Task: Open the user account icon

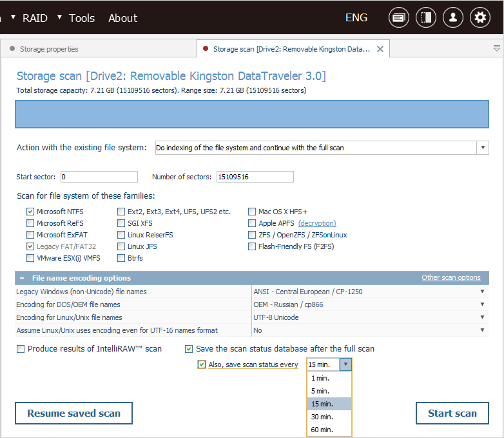Action: point(453,17)
